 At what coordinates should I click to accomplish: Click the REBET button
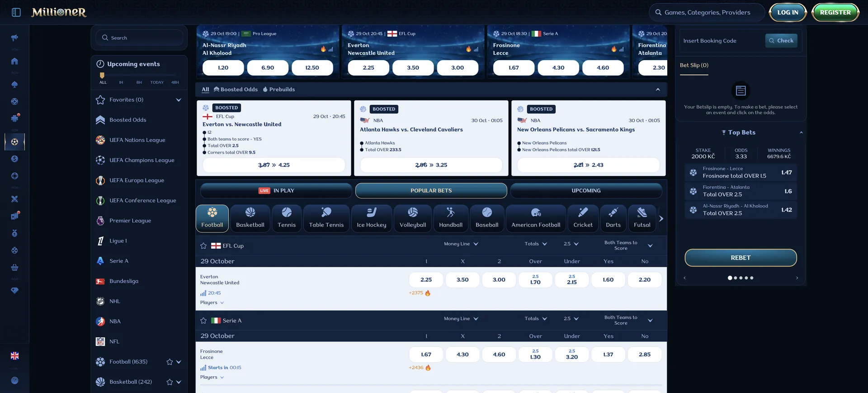[741, 258]
